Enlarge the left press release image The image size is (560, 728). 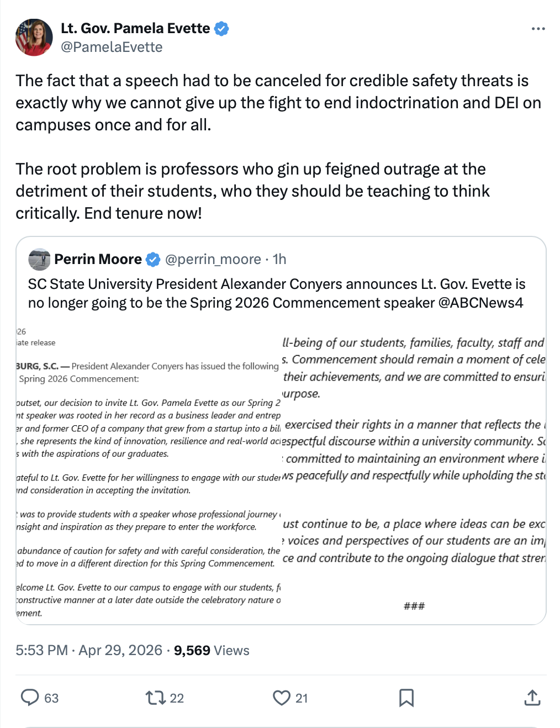coord(149,472)
